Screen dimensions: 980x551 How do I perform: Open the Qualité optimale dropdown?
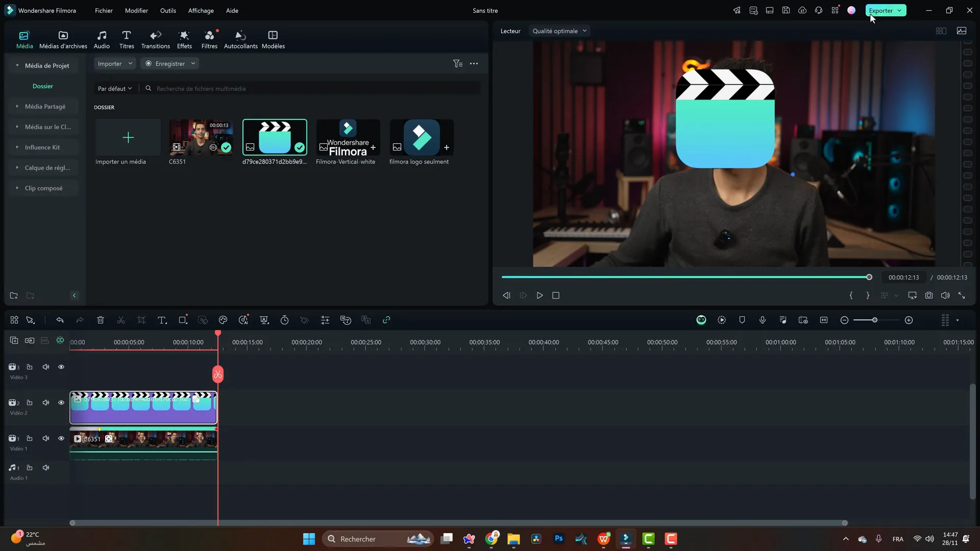point(559,31)
